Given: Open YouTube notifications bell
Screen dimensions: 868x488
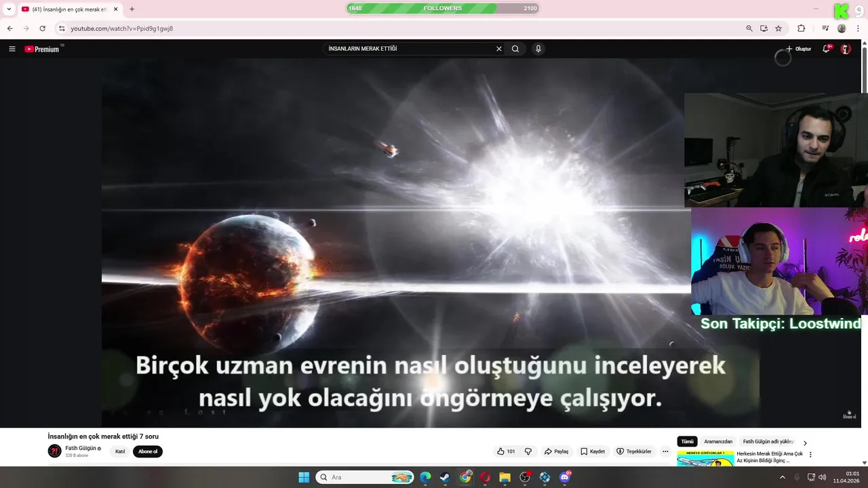Looking at the screenshot, I should point(826,49).
